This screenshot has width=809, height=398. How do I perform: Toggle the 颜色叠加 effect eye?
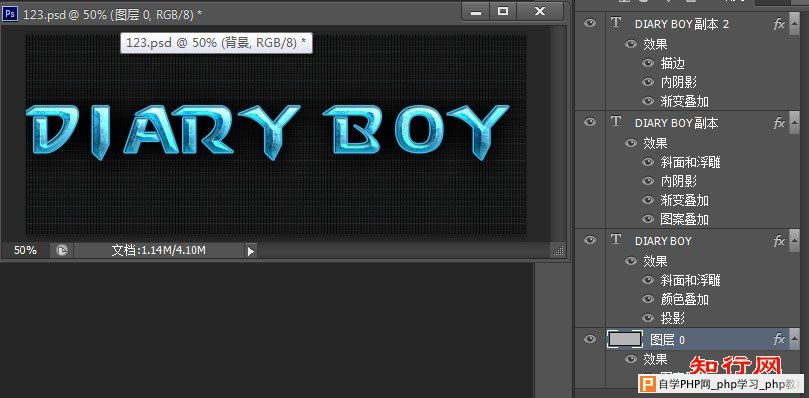(648, 299)
